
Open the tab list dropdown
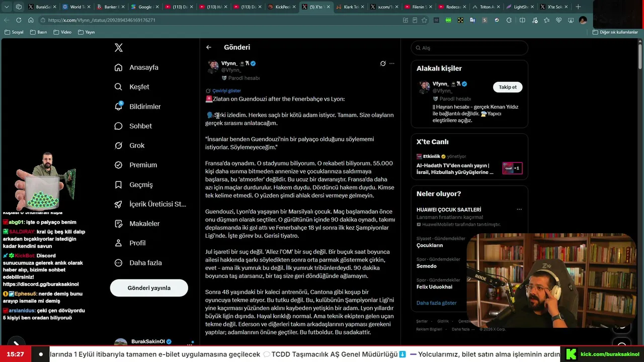pos(7,7)
